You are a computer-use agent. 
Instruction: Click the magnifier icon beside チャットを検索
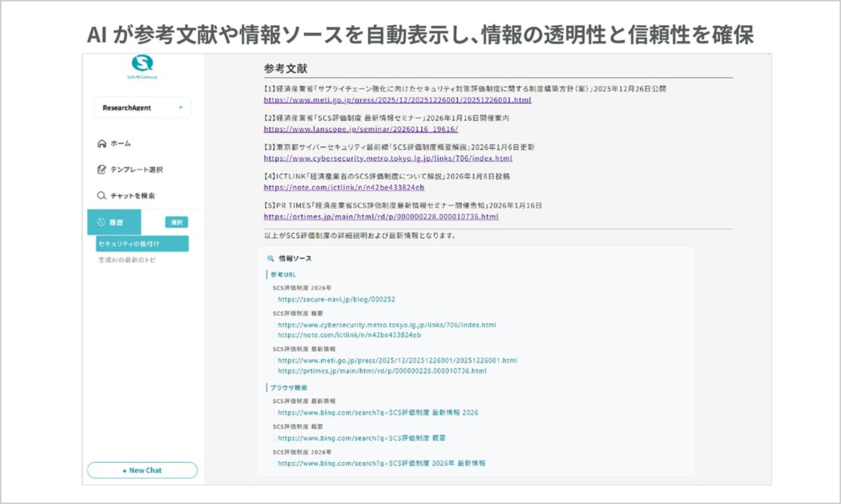[103, 195]
